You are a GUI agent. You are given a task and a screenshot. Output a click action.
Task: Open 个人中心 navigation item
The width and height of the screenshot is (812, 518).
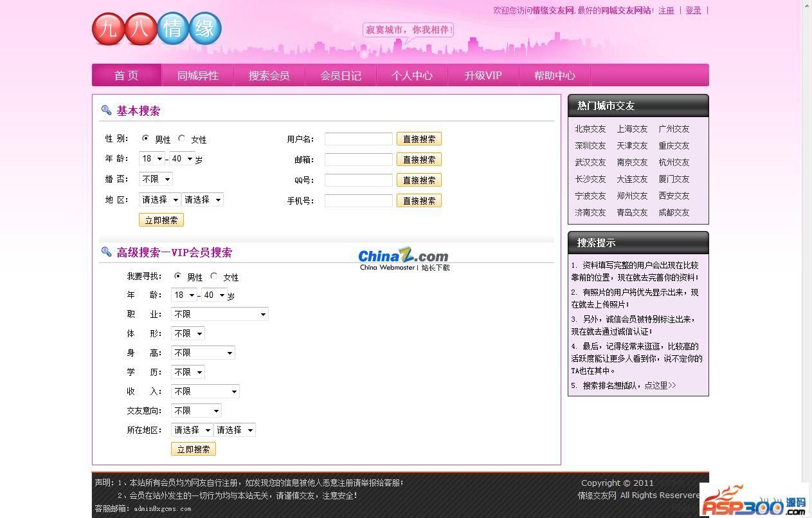412,75
